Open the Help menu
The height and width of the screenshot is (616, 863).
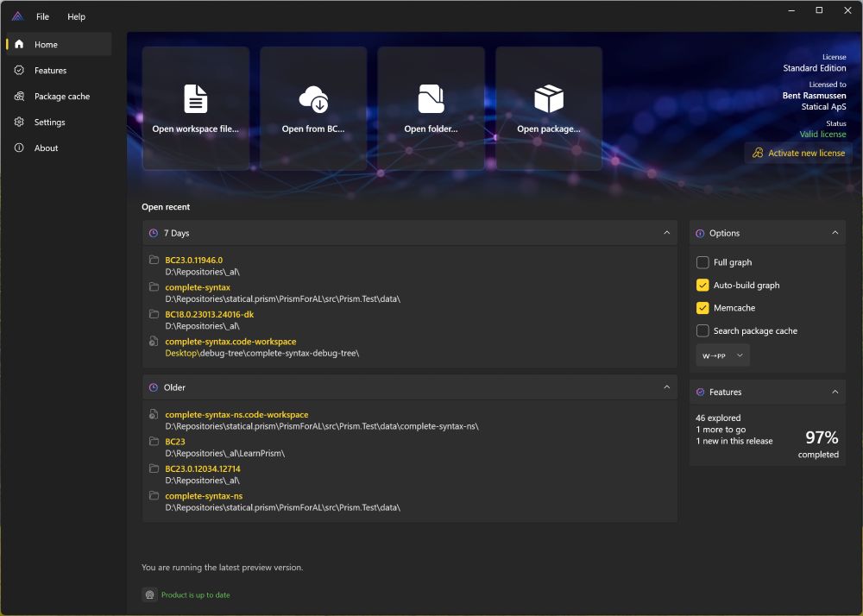pyautogui.click(x=77, y=16)
